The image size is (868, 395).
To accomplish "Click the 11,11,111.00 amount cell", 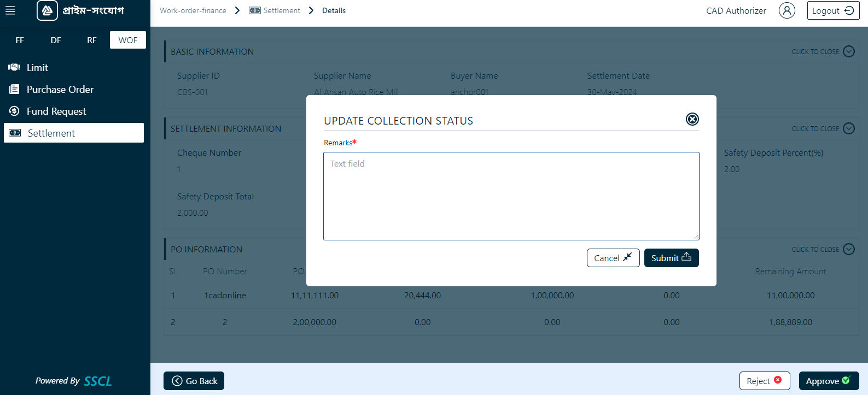I will (x=314, y=295).
